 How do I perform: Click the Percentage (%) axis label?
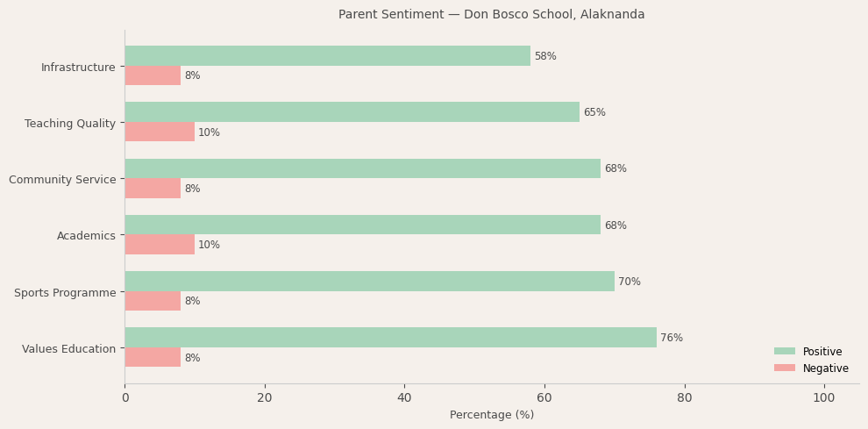click(491, 415)
